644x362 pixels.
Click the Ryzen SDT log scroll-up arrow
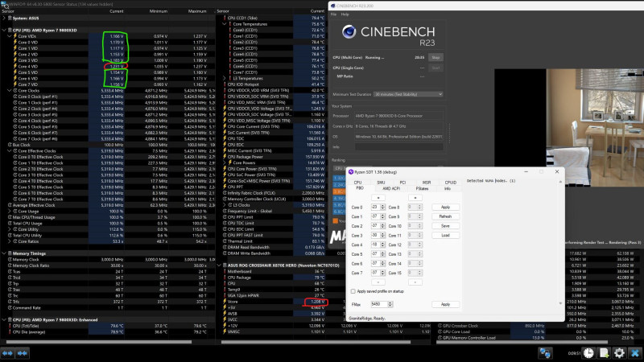[560, 182]
